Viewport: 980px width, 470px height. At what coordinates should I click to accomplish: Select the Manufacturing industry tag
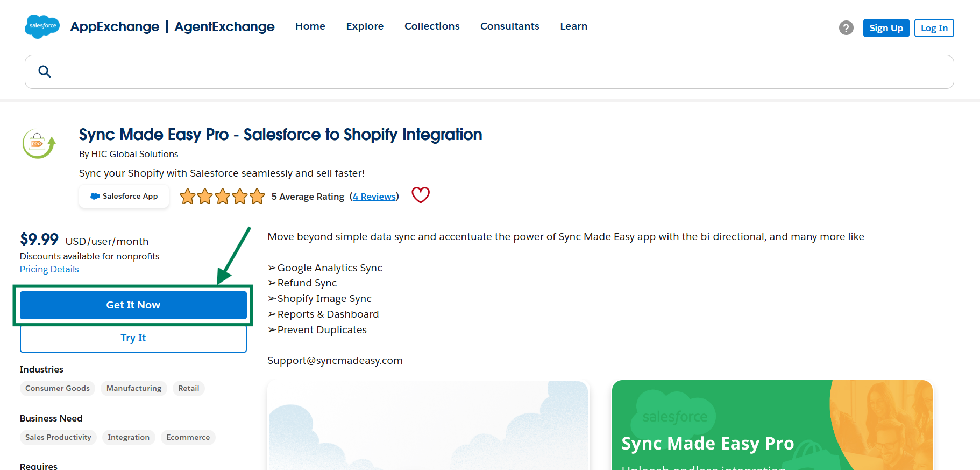(x=134, y=388)
